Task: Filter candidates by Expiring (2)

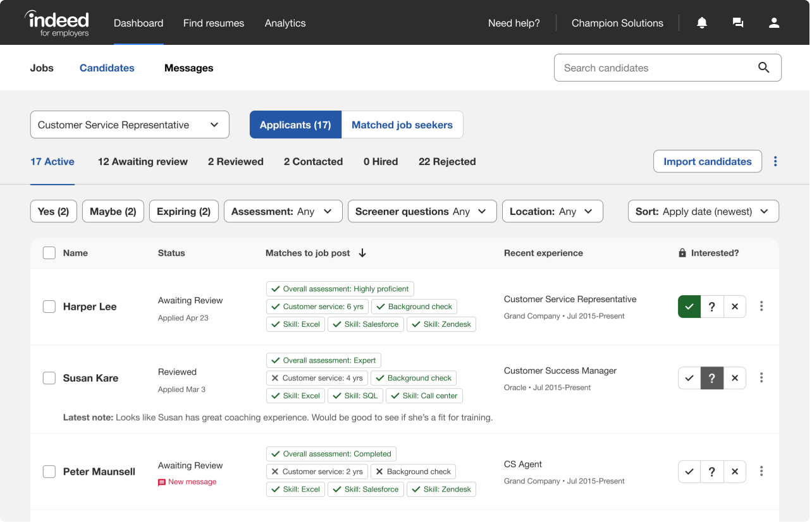Action: (x=183, y=211)
